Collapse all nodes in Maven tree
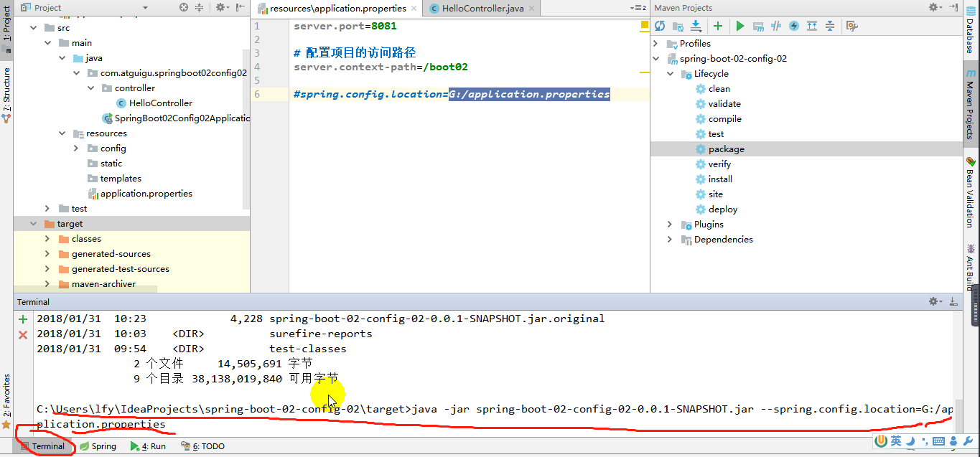Image resolution: width=980 pixels, height=457 pixels. click(830, 26)
